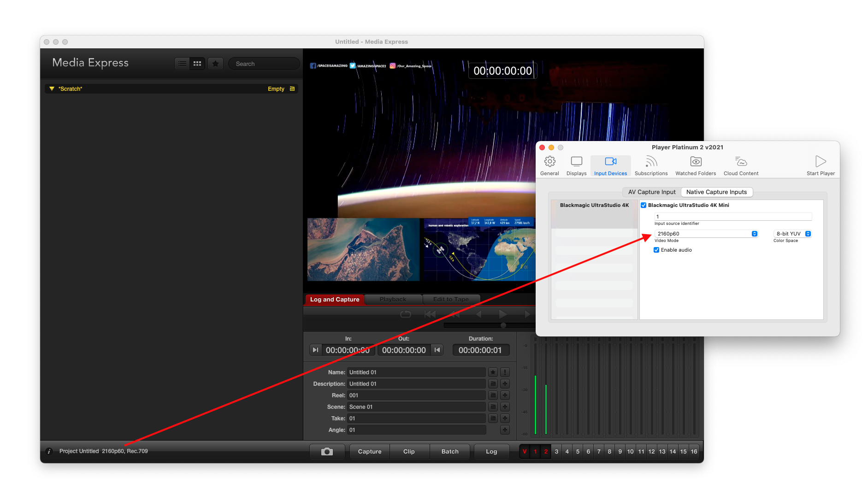Image resolution: width=868 pixels, height=501 pixels.
Task: Click the loop playback icon
Action: (406, 314)
